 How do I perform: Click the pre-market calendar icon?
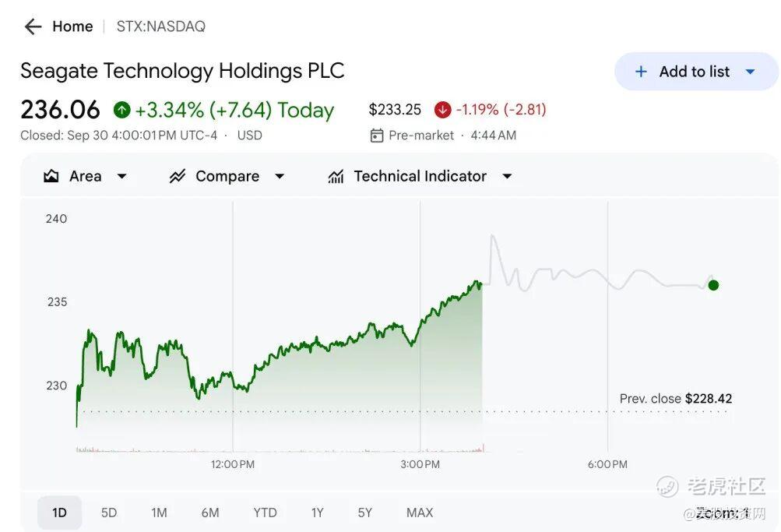(377, 136)
